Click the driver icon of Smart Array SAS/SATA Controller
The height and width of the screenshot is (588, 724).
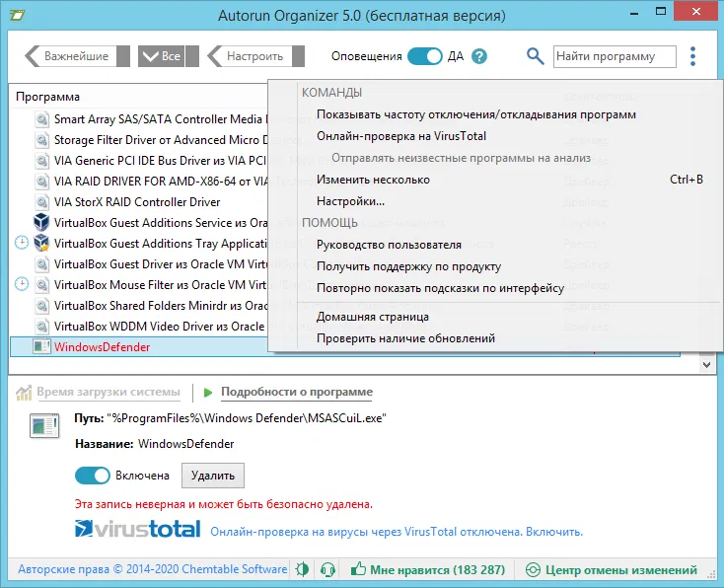point(42,119)
